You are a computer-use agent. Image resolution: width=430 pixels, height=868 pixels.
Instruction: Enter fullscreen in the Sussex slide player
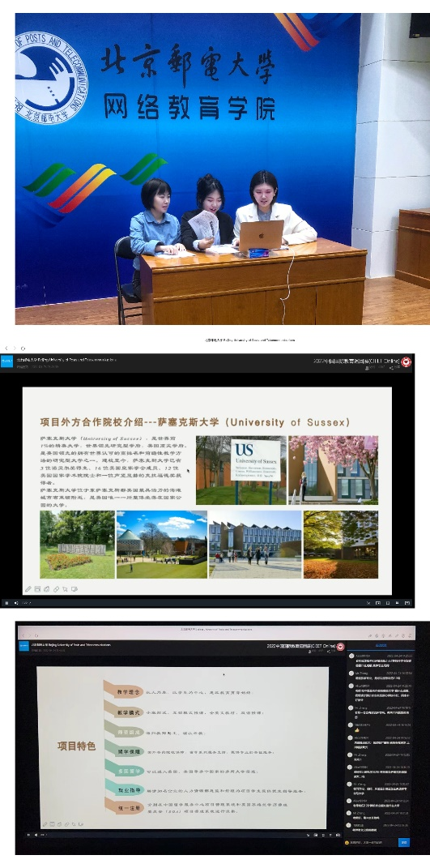pyautogui.click(x=407, y=603)
